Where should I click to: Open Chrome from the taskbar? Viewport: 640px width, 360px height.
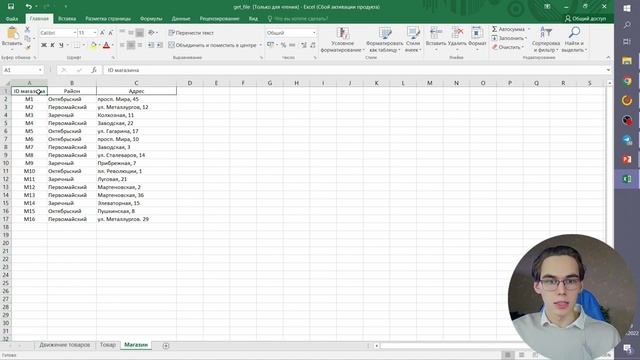(x=627, y=81)
